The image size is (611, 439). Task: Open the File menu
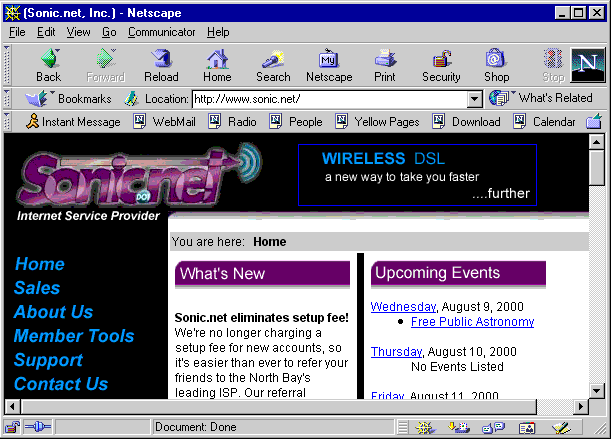coord(17,32)
